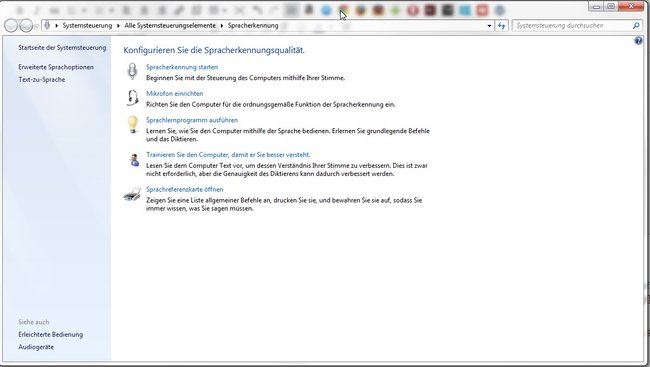The width and height of the screenshot is (650, 367).
Task: Open help via the blue question mark
Action: pos(638,40)
